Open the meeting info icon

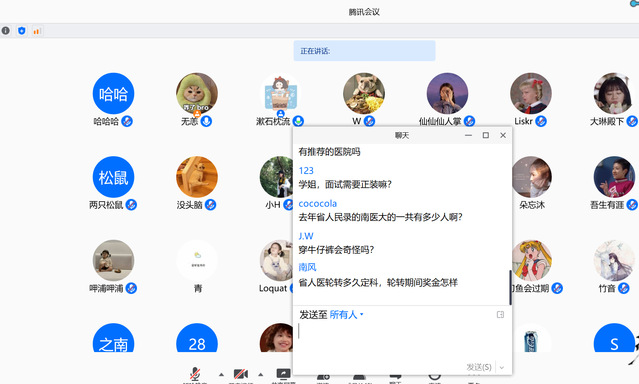click(6, 31)
